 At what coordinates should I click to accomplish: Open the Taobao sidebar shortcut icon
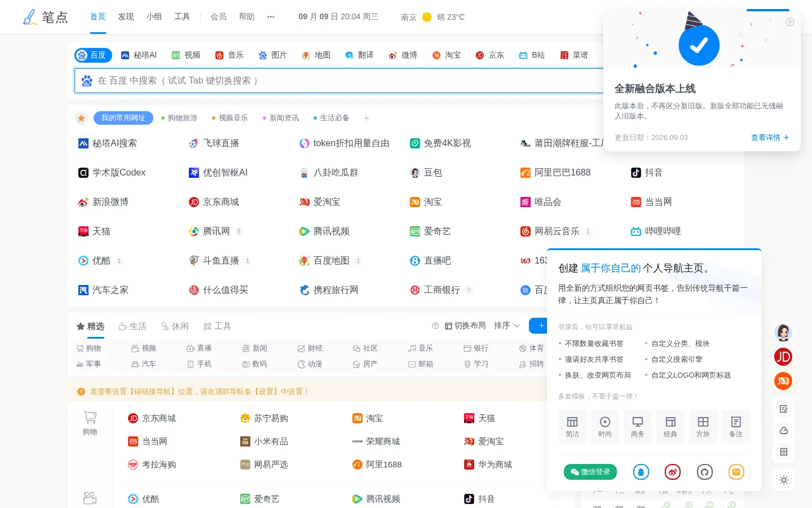point(783,381)
